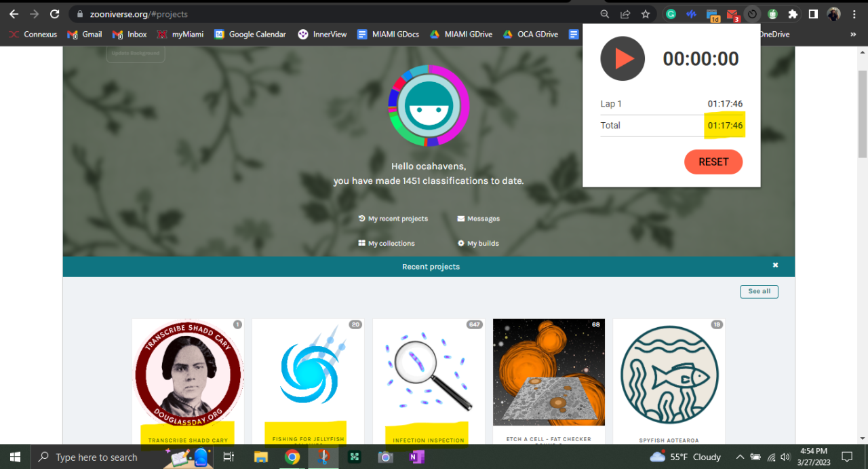
Task: Open My recent projects
Action: pos(393,219)
